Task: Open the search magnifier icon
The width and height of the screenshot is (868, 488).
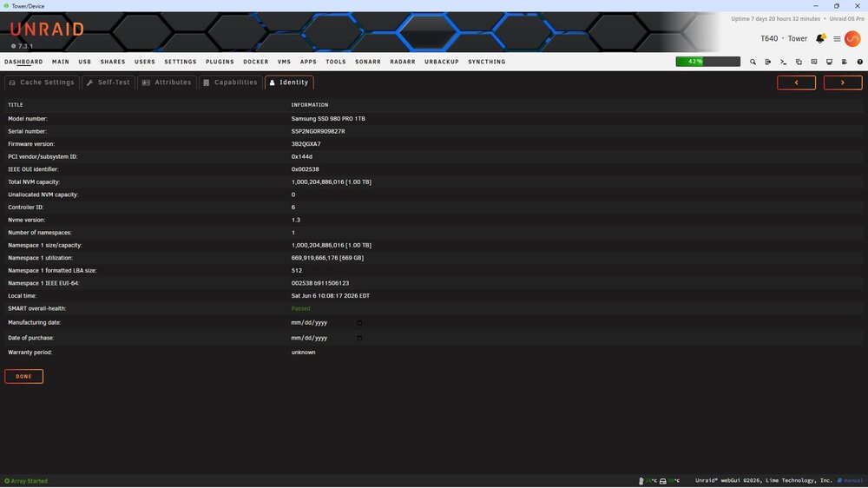Action: point(753,62)
